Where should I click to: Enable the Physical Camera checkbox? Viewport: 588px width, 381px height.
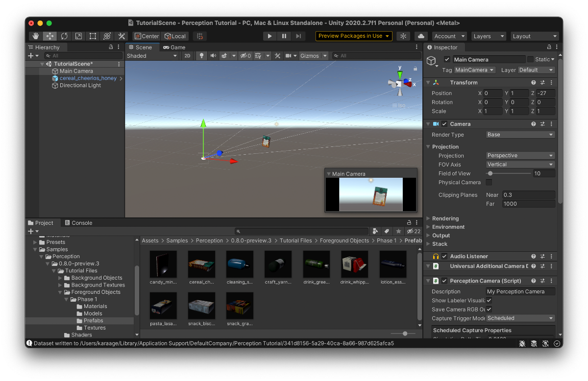pos(489,183)
